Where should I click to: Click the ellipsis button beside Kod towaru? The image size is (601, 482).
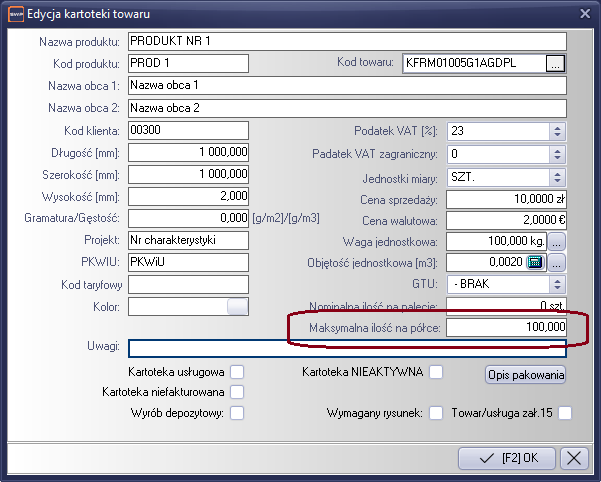click(557, 63)
